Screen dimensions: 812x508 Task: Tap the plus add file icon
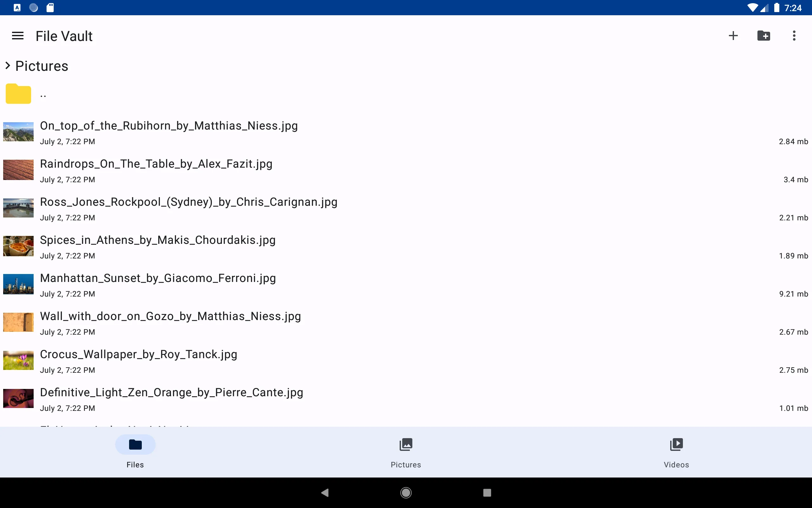tap(733, 36)
